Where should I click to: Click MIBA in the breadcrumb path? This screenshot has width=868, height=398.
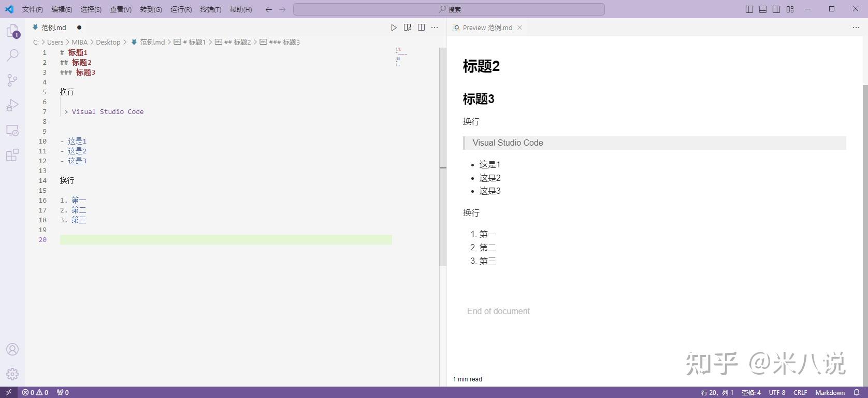pos(80,42)
